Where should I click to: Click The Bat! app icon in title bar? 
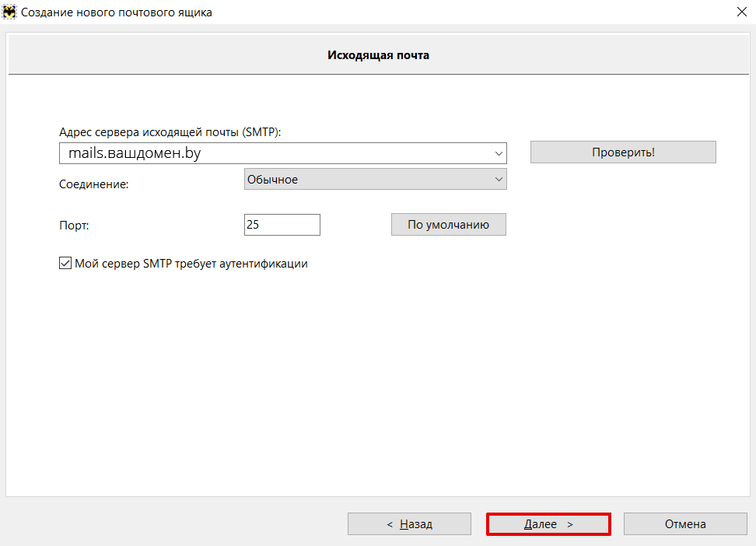(9, 12)
